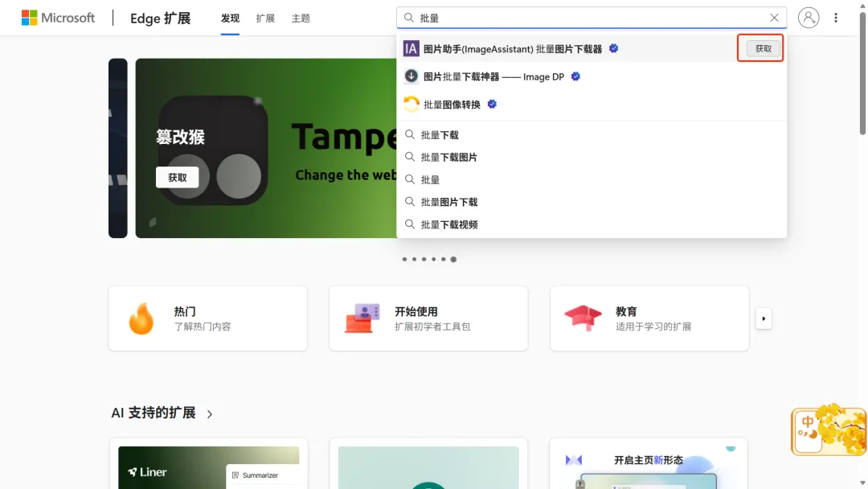
Task: Open the 开启主页新形态 extension card
Action: coord(649,464)
